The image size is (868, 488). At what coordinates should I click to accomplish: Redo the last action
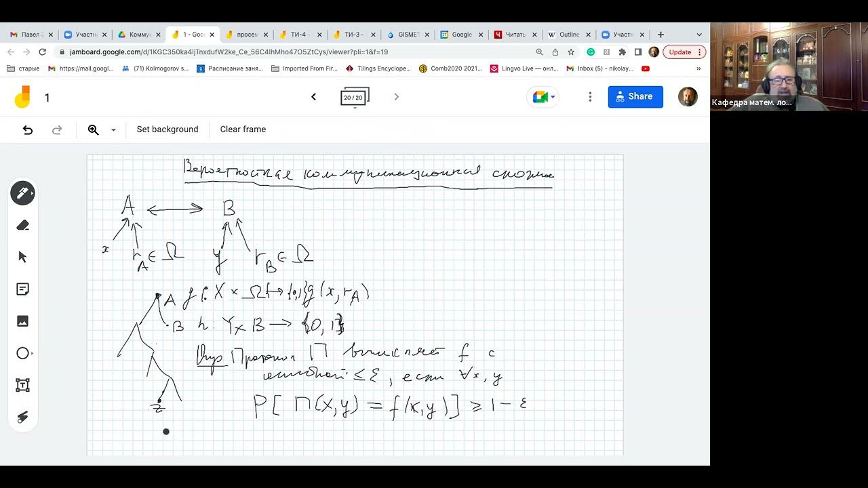58,129
